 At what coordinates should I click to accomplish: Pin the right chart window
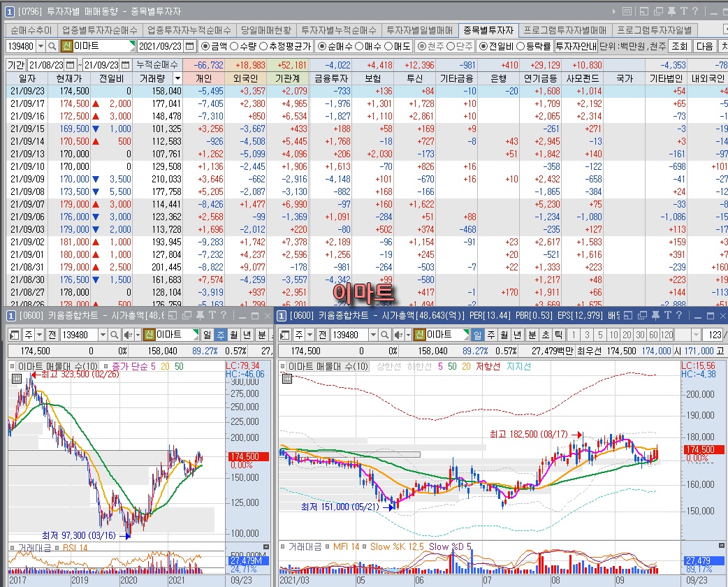tap(655, 316)
